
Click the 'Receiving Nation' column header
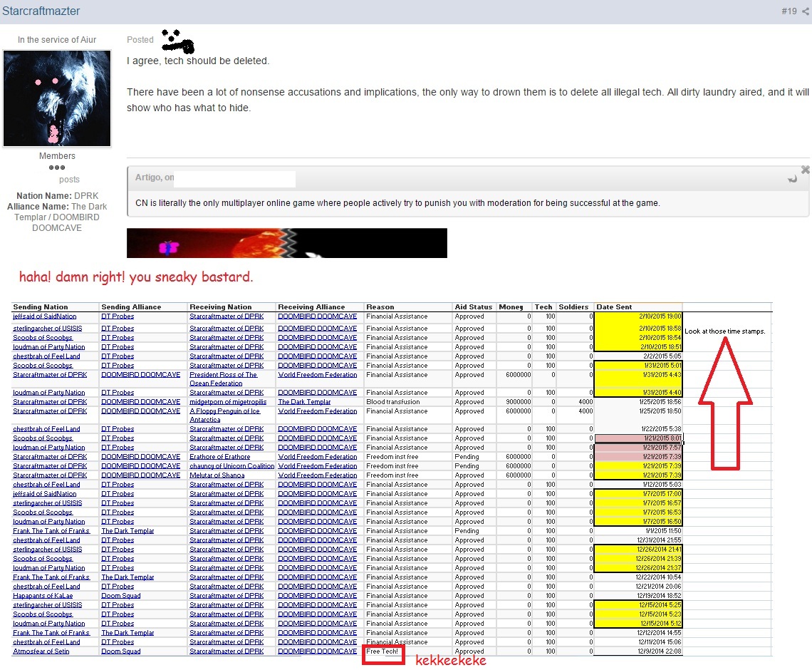click(221, 306)
